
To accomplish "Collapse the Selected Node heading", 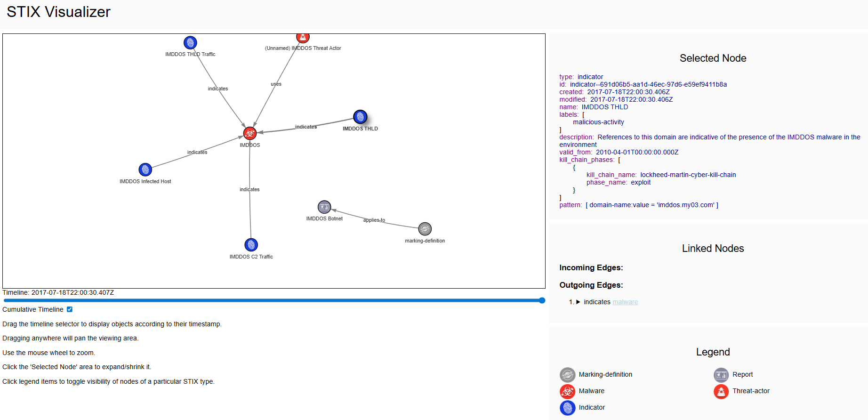I will pos(713,58).
